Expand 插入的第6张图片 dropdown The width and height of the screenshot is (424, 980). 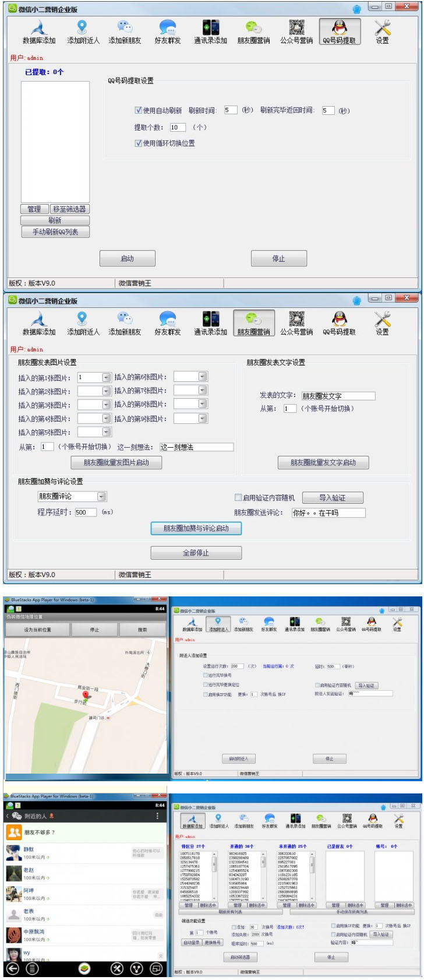pyautogui.click(x=202, y=376)
